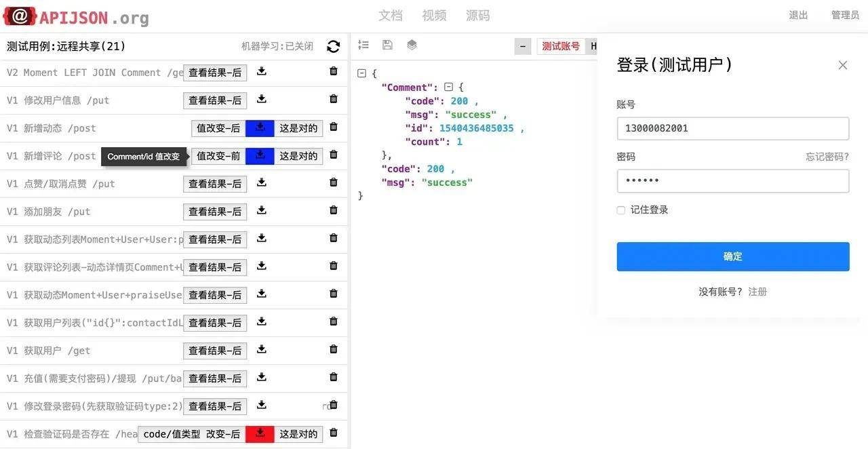Click 这是对的 on 检查验证码是否存在 row

[298, 434]
